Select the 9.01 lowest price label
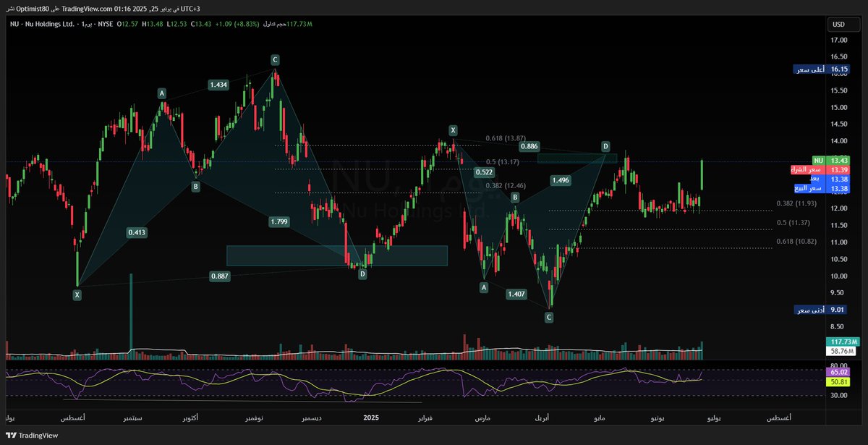 tap(821, 310)
